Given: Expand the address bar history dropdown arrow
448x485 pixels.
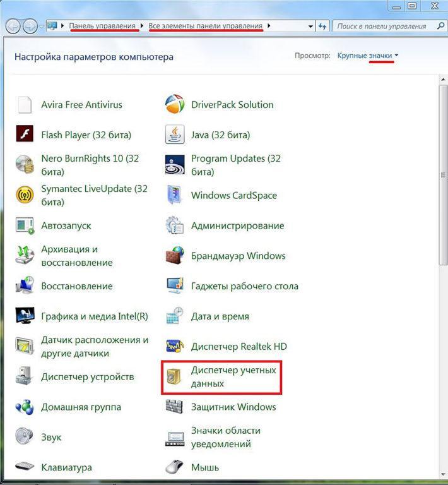Looking at the screenshot, I should 310,27.
